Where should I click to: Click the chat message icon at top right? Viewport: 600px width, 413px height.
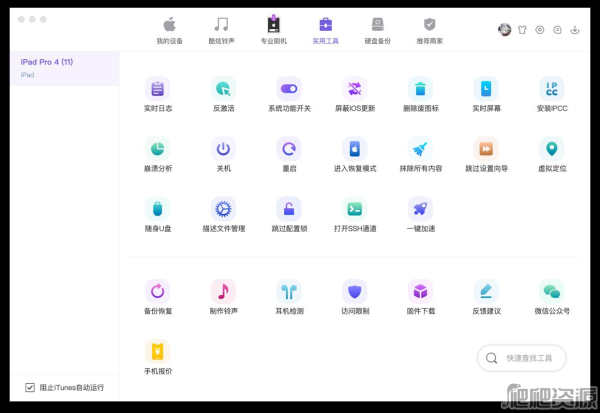pos(557,30)
